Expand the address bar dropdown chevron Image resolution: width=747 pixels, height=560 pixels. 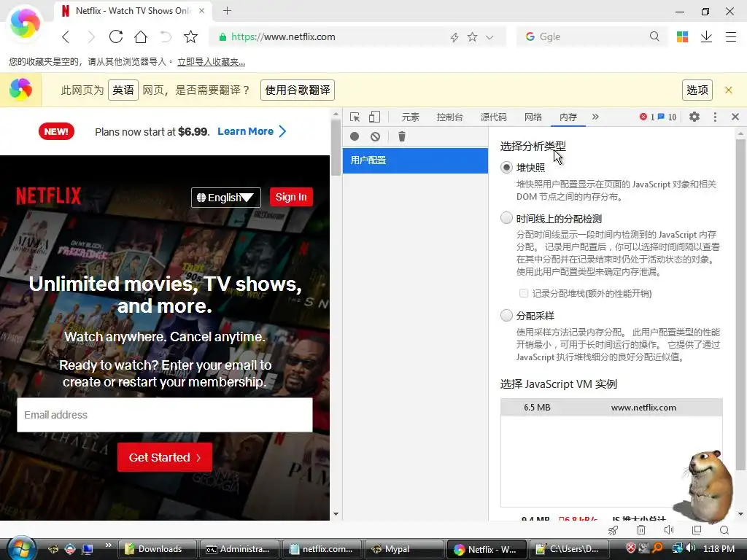(x=489, y=37)
